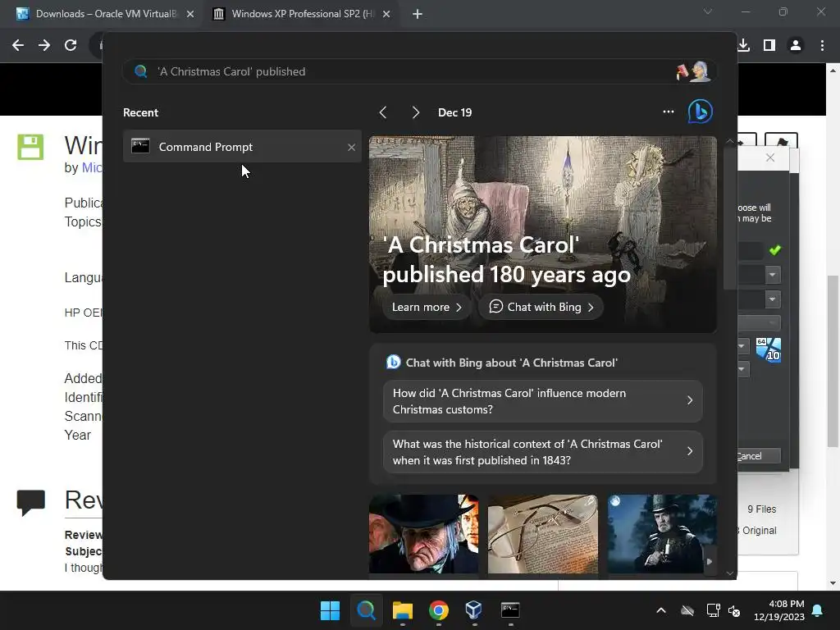Open eyeglasses on book thumbnail
This screenshot has width=840, height=630.
(543, 533)
